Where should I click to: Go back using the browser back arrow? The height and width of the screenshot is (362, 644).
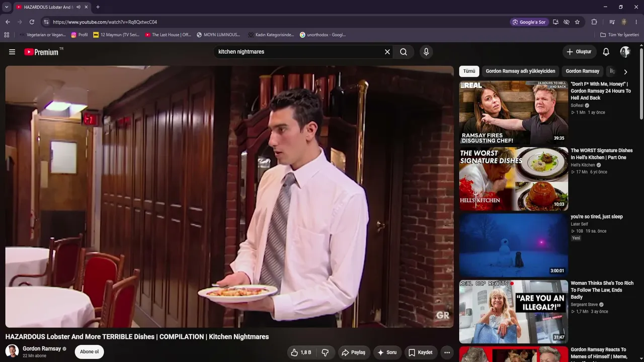pyautogui.click(x=8, y=22)
